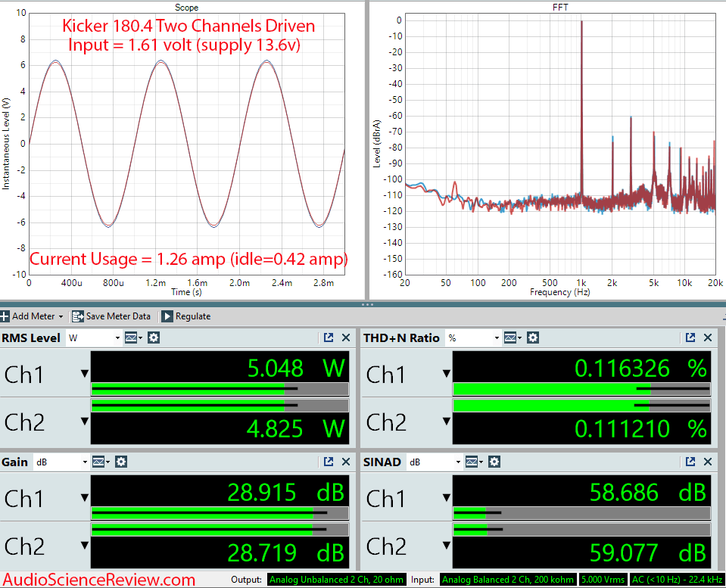Expand Gain Ch2 channel arrow

tap(85, 546)
